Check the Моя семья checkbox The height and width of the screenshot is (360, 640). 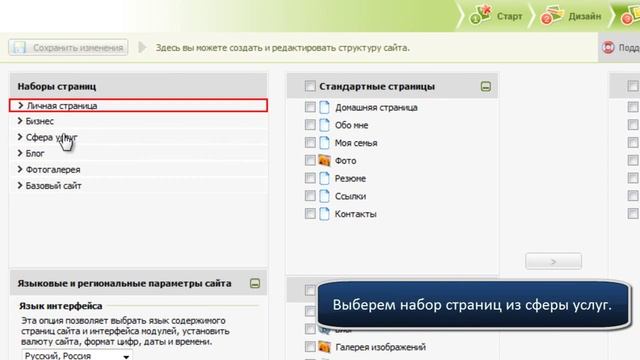(310, 143)
